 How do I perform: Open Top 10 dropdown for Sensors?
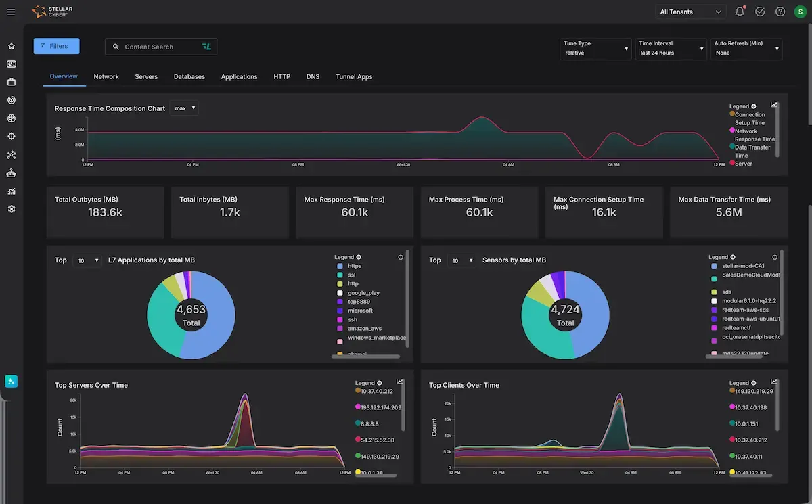pos(462,260)
